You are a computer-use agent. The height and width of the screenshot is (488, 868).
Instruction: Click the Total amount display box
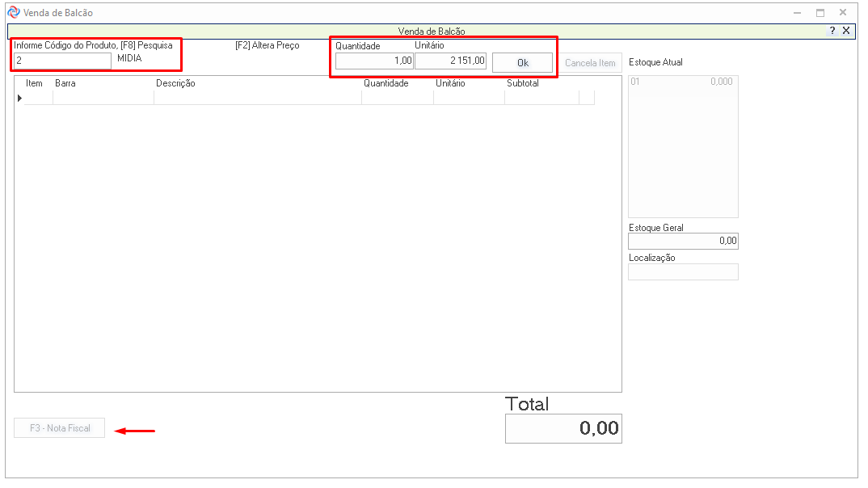tap(563, 428)
